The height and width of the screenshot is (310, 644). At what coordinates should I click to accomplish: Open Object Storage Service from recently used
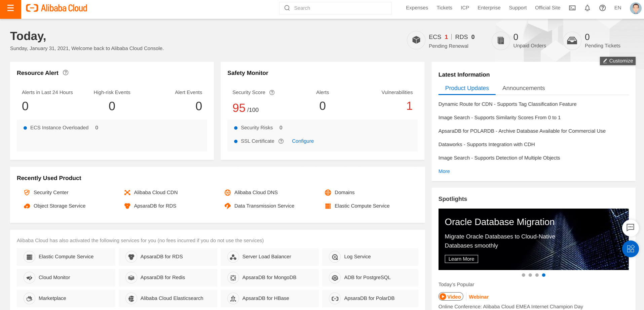pos(27,206)
